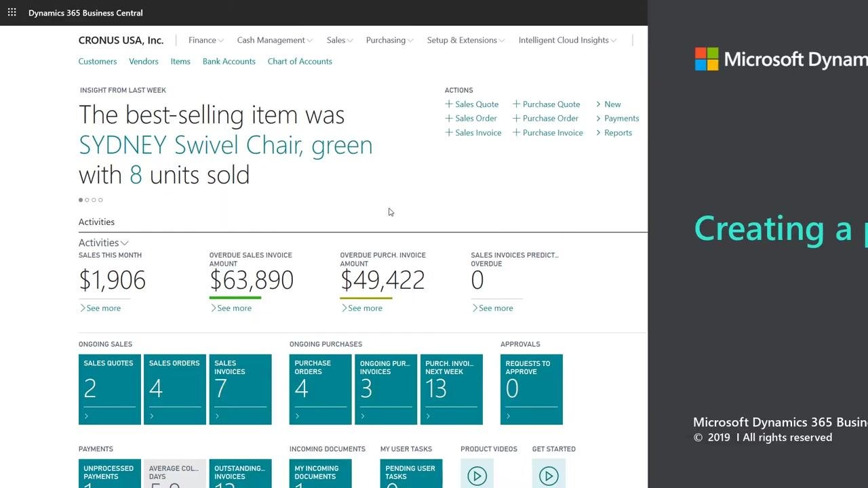This screenshot has height=488, width=868.
Task: Open the app launcher waffle icon
Action: (12, 12)
